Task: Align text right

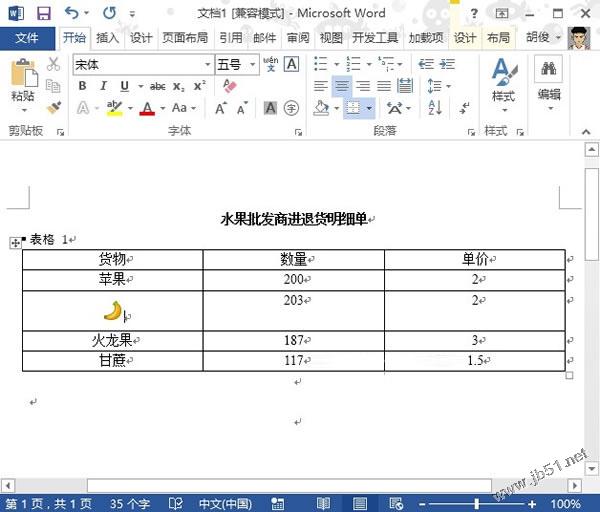Action: pos(363,86)
